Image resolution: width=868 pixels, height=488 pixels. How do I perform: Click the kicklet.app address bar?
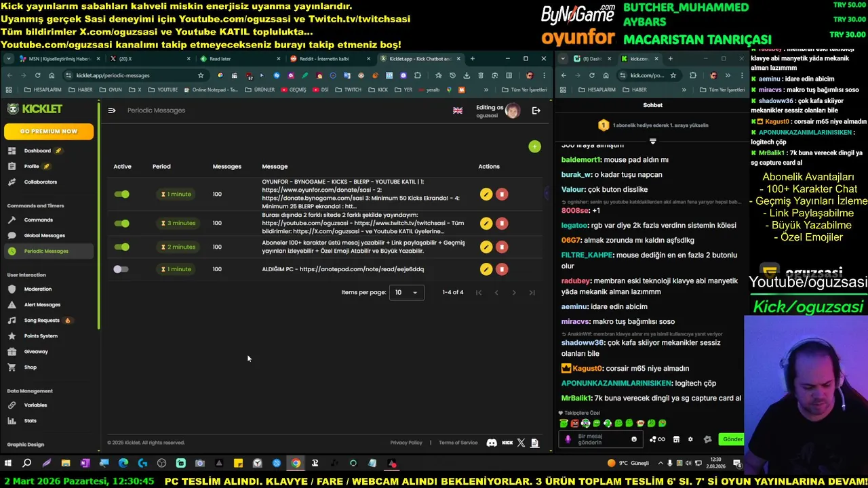[136, 75]
